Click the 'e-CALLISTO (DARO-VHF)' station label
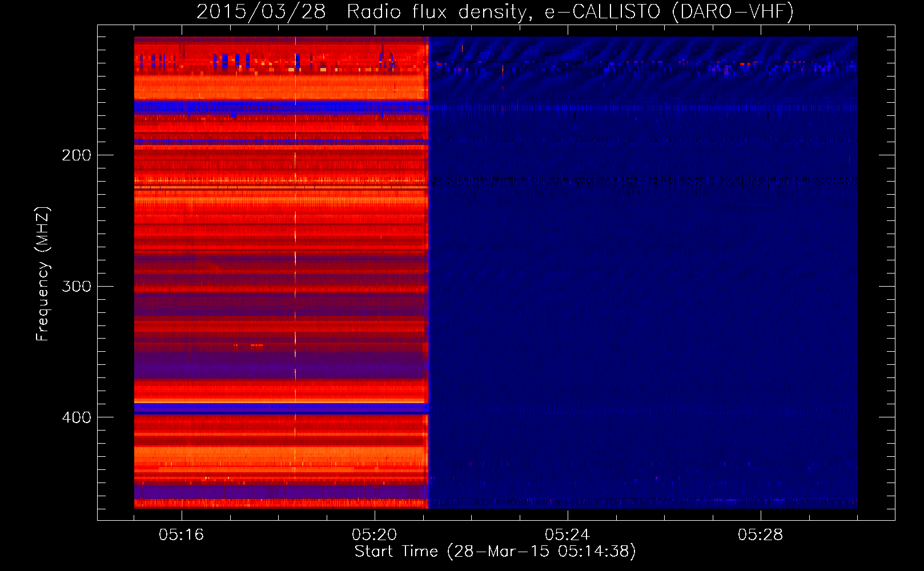The height and width of the screenshot is (571, 924). [x=669, y=12]
